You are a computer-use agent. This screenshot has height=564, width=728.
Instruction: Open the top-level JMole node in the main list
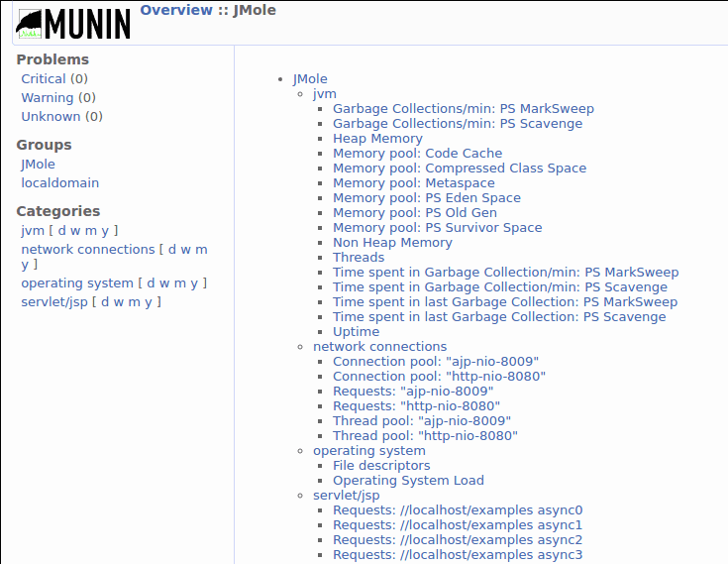coord(310,79)
